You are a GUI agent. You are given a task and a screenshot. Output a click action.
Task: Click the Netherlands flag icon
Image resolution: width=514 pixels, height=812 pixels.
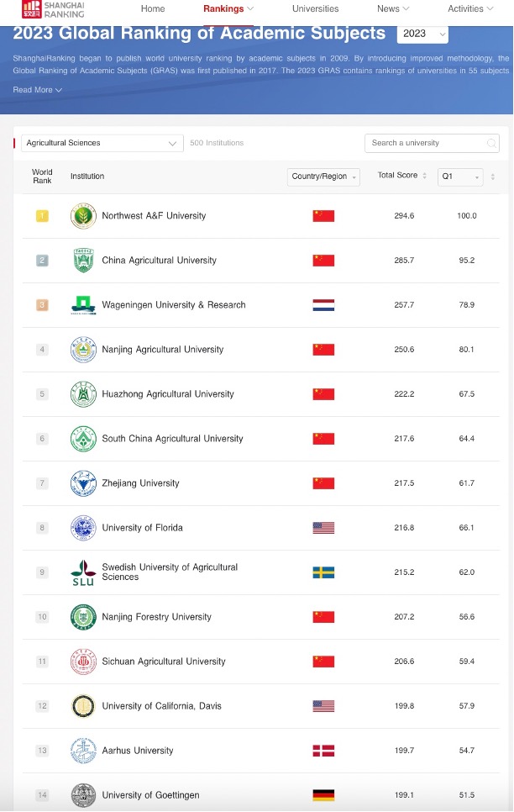[x=323, y=305]
